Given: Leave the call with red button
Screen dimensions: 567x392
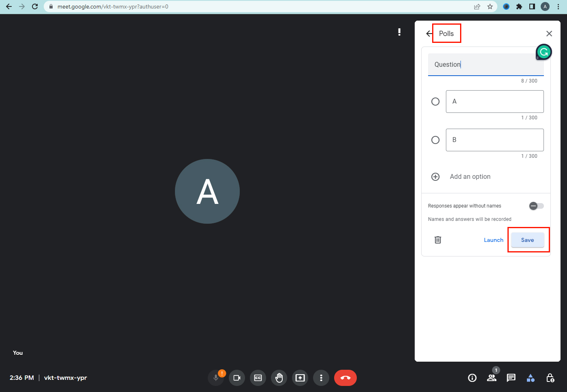Looking at the screenshot, I should (345, 378).
